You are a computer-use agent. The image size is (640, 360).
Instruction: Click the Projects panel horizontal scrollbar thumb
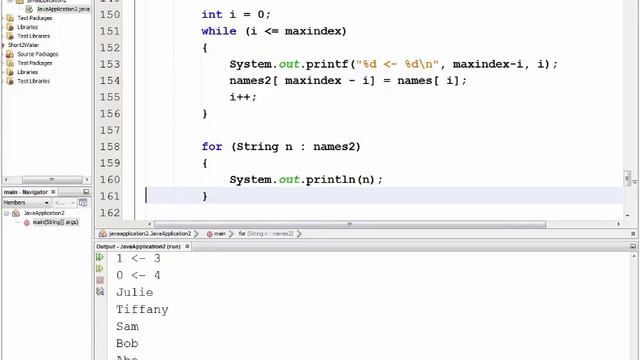pos(52,180)
